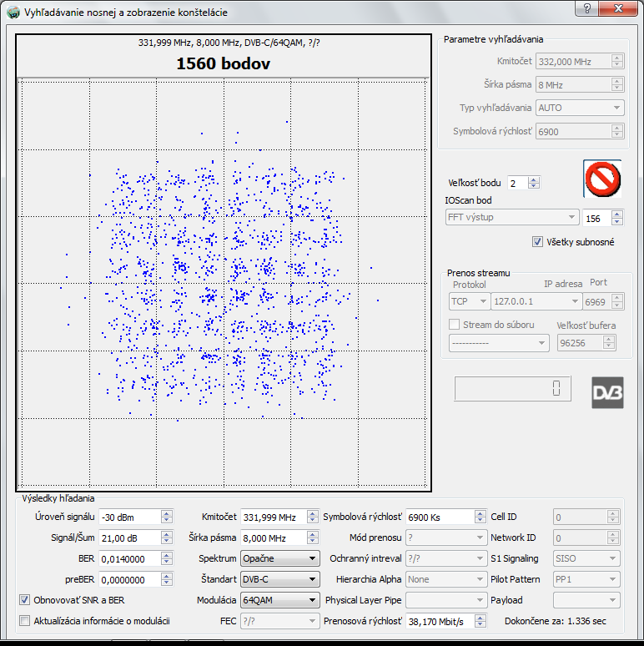Viewport: 644px width, 646px height.
Task: Open the Modulácia 64QAM dropdown
Action: pyautogui.click(x=280, y=600)
